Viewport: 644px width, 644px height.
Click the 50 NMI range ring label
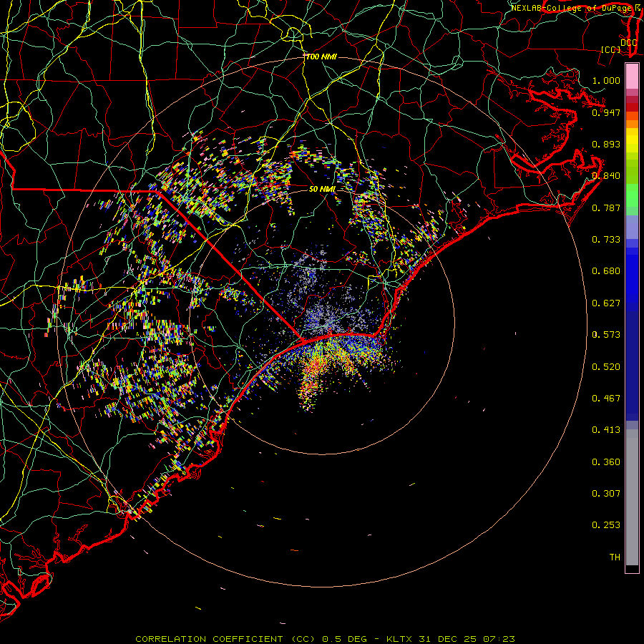coord(322,189)
